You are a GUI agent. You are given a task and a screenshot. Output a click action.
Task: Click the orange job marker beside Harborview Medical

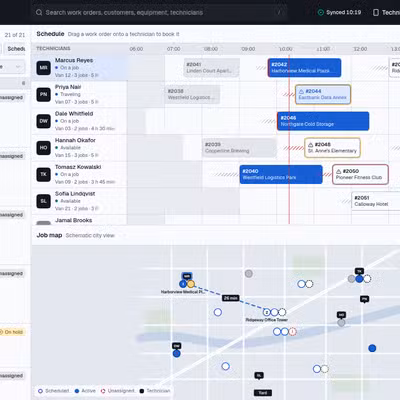coord(191,284)
